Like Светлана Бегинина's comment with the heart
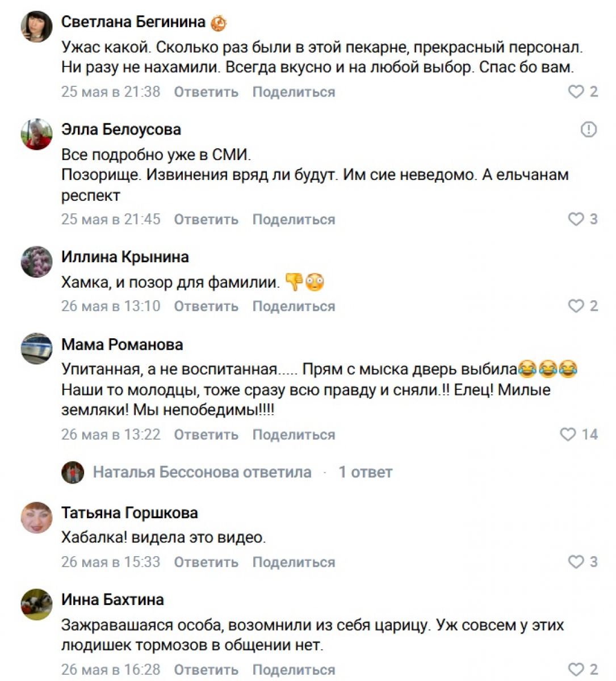 (576, 91)
